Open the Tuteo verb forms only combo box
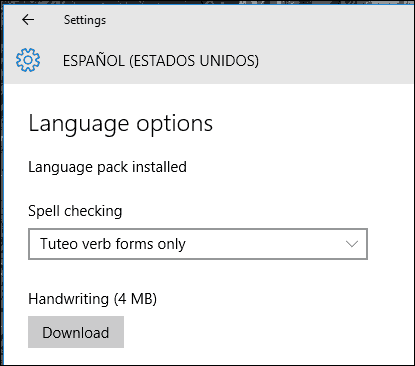Viewport: 415px width, 366px height. 198,244
